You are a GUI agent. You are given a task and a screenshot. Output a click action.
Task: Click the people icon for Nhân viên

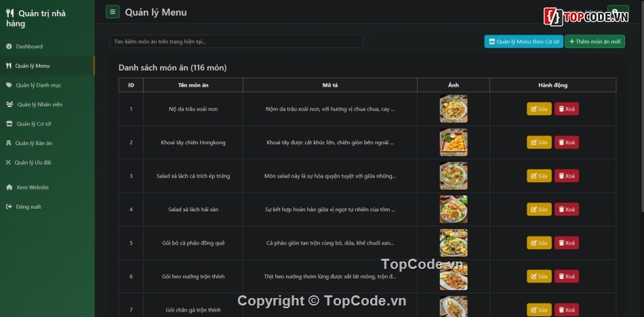coord(10,104)
